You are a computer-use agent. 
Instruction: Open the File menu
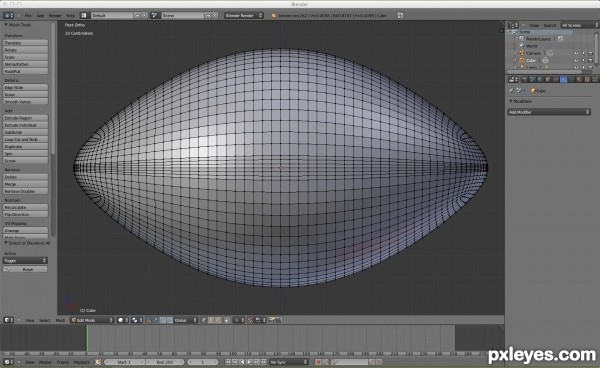[28, 16]
